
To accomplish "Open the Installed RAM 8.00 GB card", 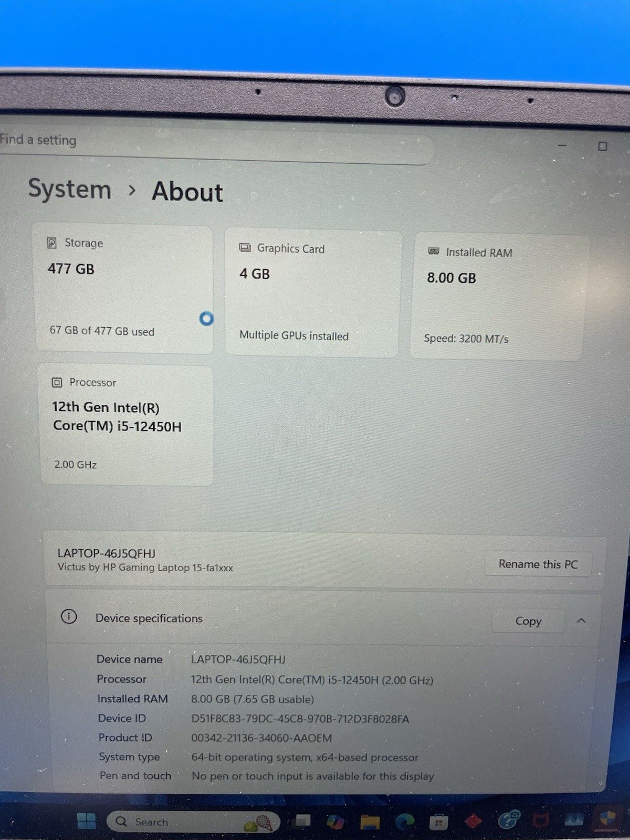I will pos(499,297).
